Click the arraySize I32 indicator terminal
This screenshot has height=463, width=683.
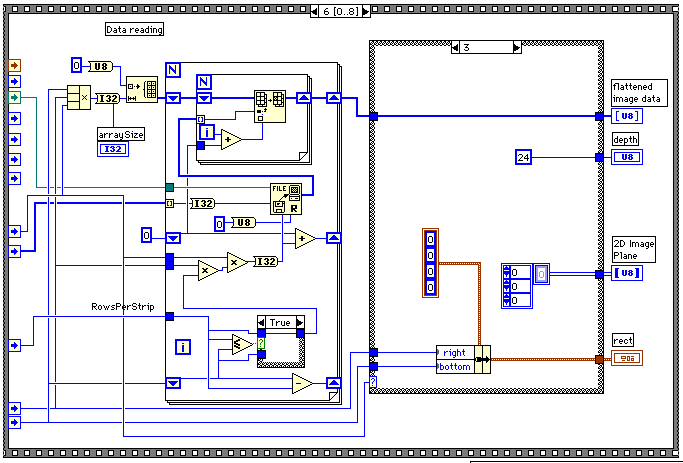click(113, 149)
